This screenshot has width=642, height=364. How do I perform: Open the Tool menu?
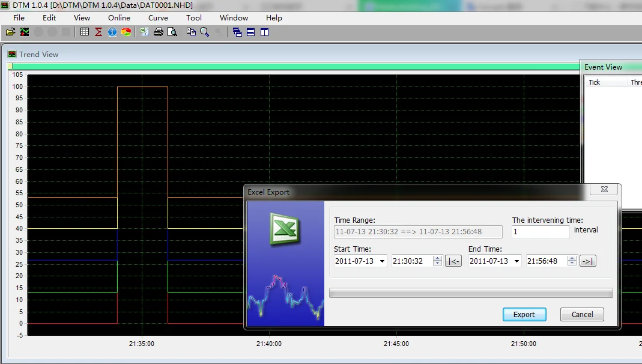[x=193, y=18]
